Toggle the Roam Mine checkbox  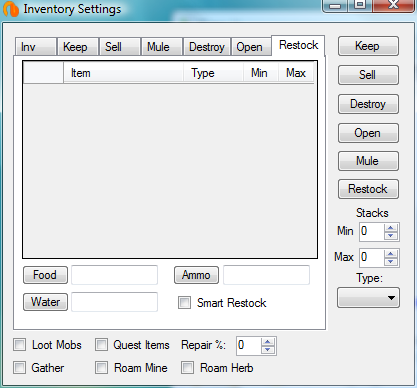click(101, 368)
